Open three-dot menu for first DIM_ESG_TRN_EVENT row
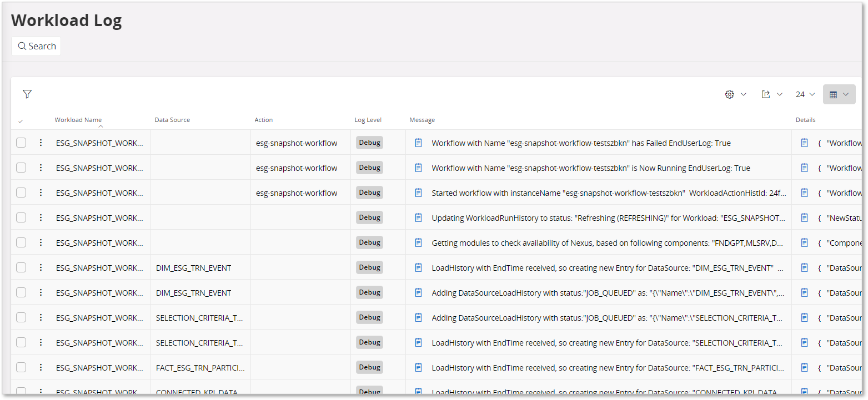This screenshot has width=868, height=400. 41,268
